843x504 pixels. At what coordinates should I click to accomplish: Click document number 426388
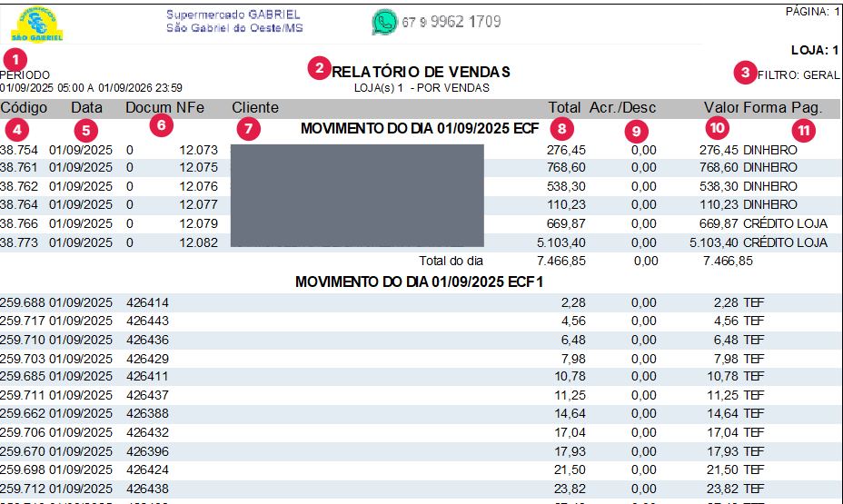click(x=147, y=414)
